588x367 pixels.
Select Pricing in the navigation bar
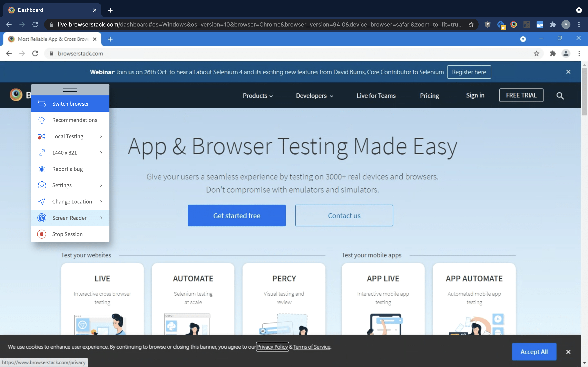pyautogui.click(x=429, y=95)
